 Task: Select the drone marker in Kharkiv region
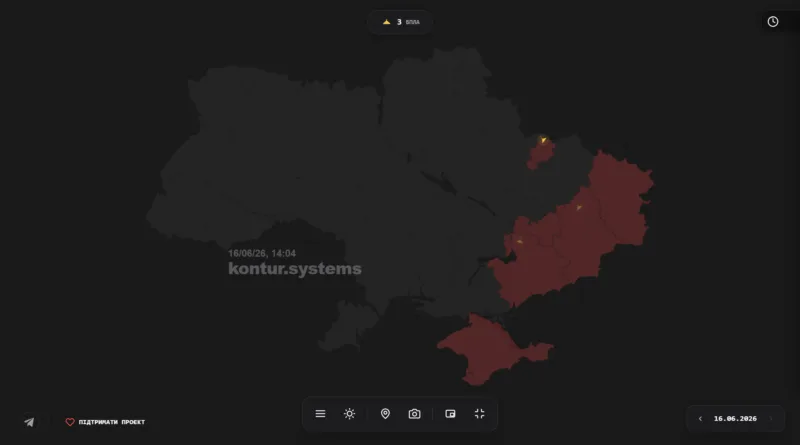(543, 140)
